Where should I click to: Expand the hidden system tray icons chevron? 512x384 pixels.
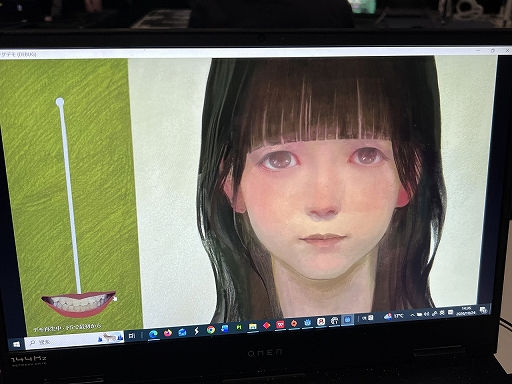click(x=412, y=315)
